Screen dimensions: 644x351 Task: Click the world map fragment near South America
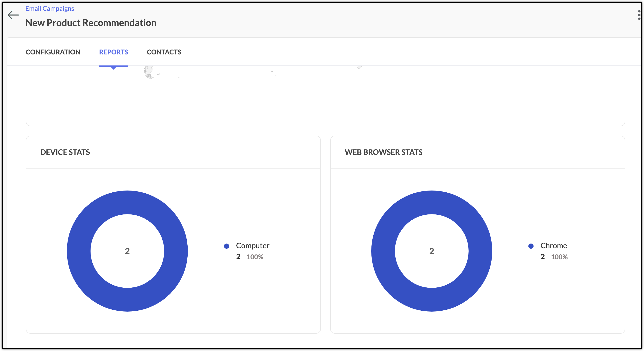(149, 72)
